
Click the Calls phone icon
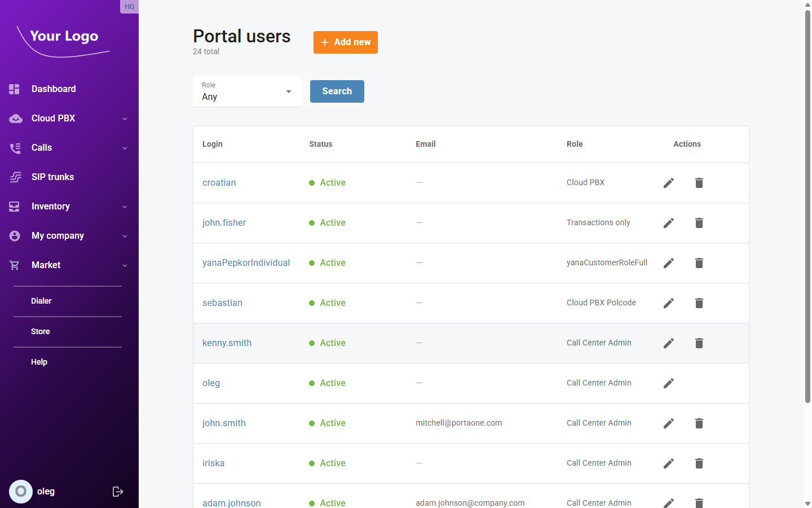14,147
